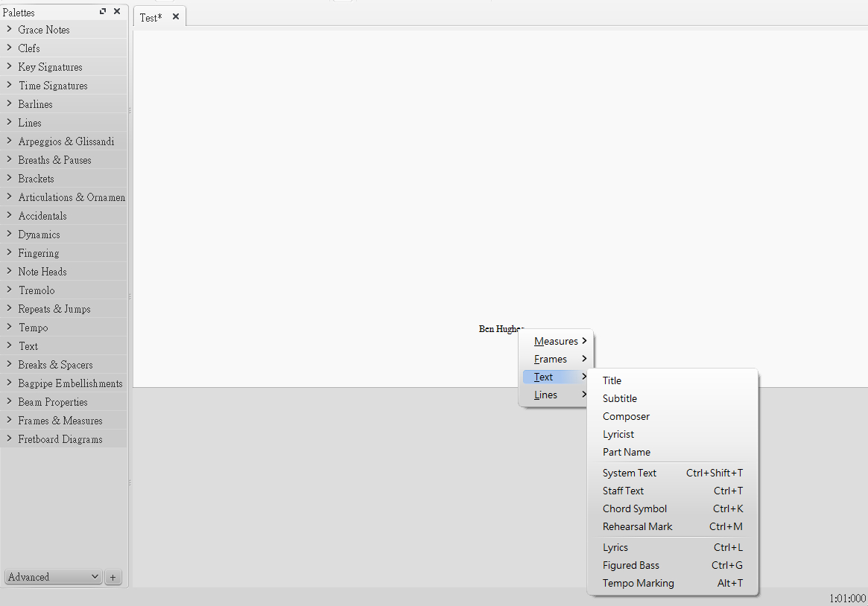Open the Measures submenu

(556, 340)
